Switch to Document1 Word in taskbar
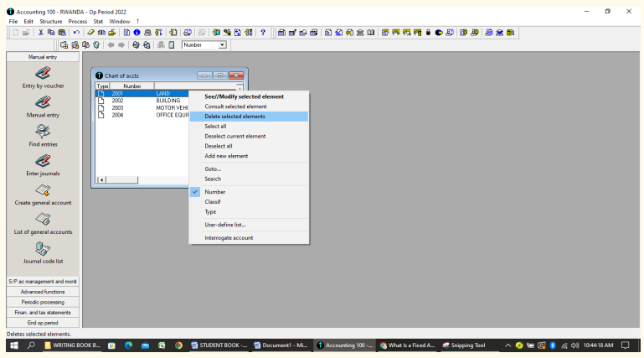 [281, 345]
